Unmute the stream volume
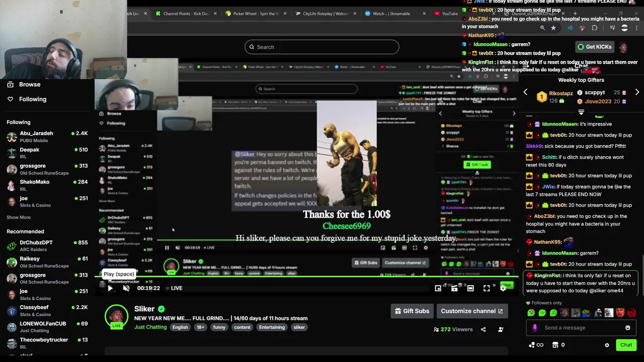 tap(126, 288)
